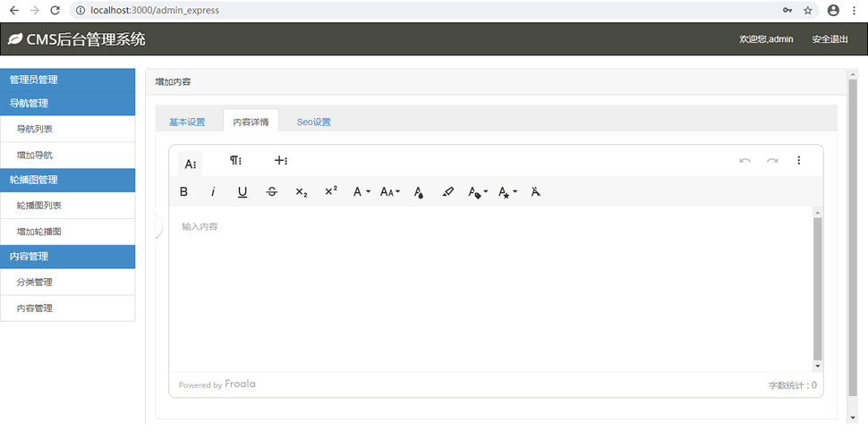Click the editor scrollbar up arrow

pos(818,212)
